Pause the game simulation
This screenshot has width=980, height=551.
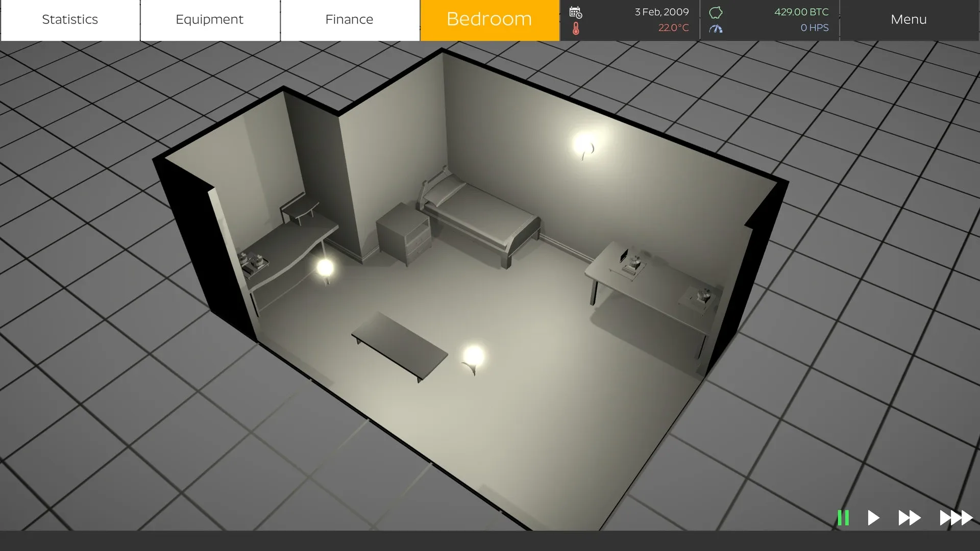tap(843, 518)
